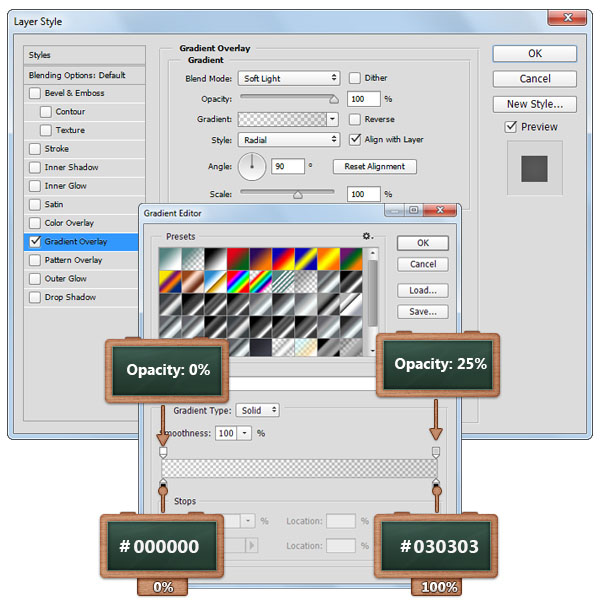This screenshot has height=600, width=600.
Task: Toggle the Reverse gradient checkbox
Action: tap(355, 119)
